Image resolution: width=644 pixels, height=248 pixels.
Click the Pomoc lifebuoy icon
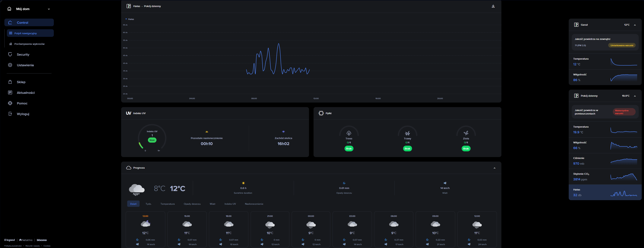[10, 103]
